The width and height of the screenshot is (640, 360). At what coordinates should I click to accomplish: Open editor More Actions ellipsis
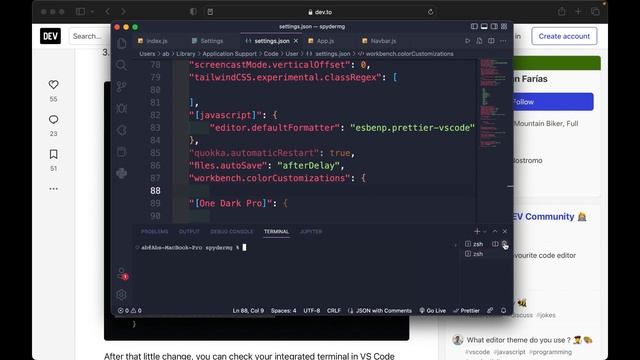tap(503, 41)
